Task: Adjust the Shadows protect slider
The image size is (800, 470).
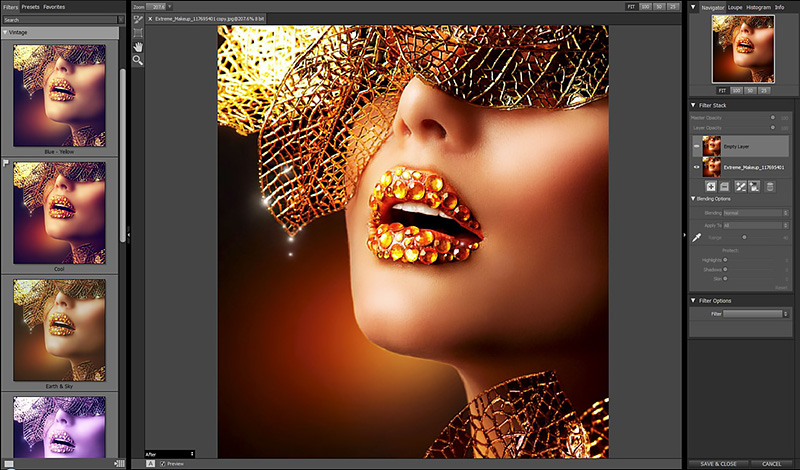Action: 725,269
